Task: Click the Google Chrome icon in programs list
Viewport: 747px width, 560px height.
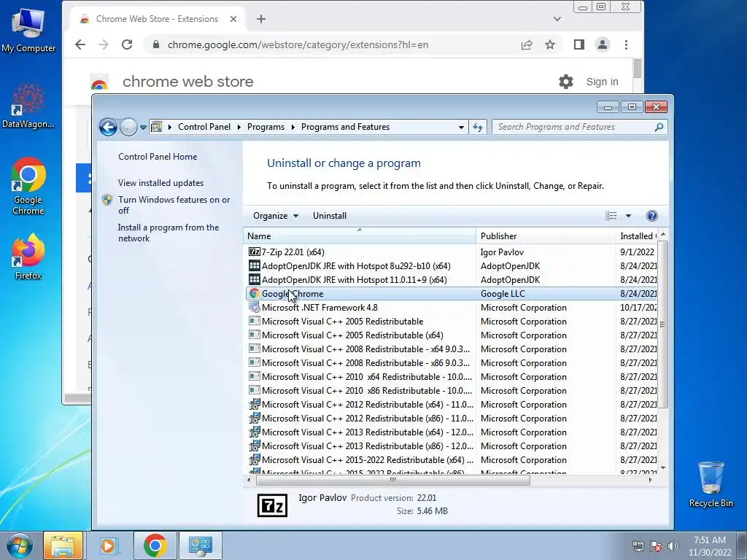Action: click(255, 293)
